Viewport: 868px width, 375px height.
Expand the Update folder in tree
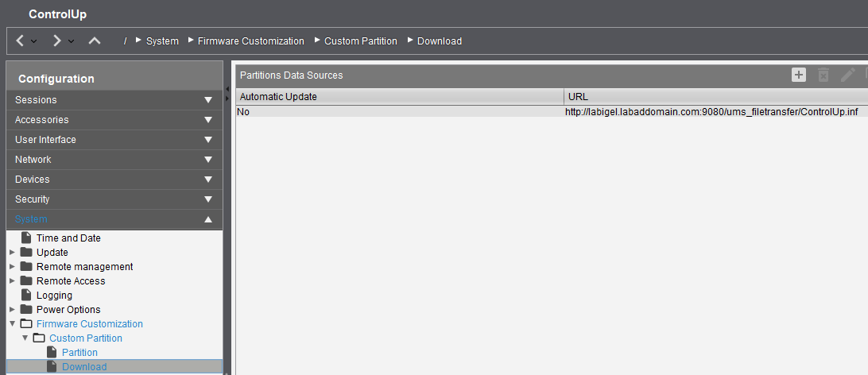pos(12,253)
